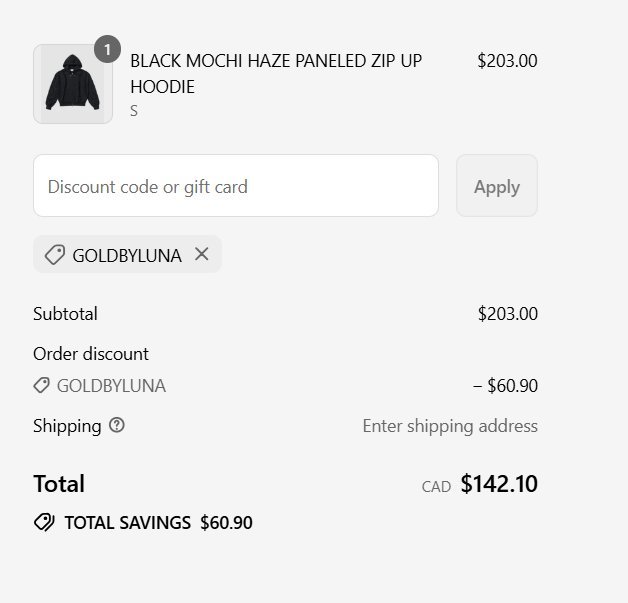
Task: Click the Subtotal amount $203.00
Action: (x=507, y=314)
